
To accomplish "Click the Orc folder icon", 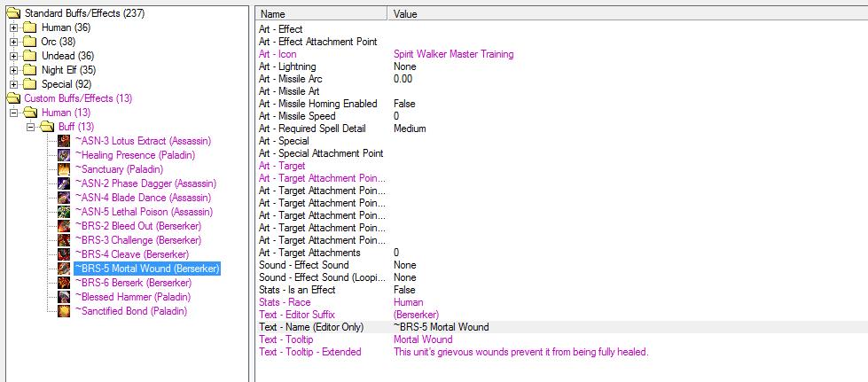I will (x=30, y=42).
